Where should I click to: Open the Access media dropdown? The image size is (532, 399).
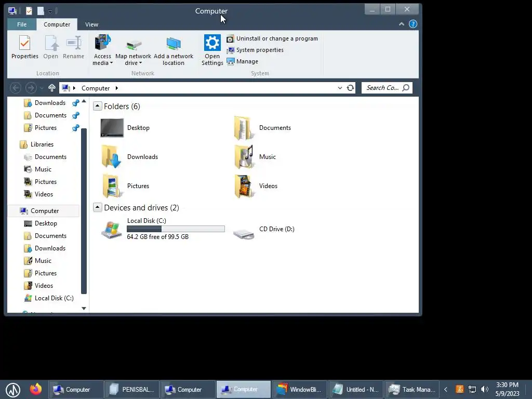point(102,50)
